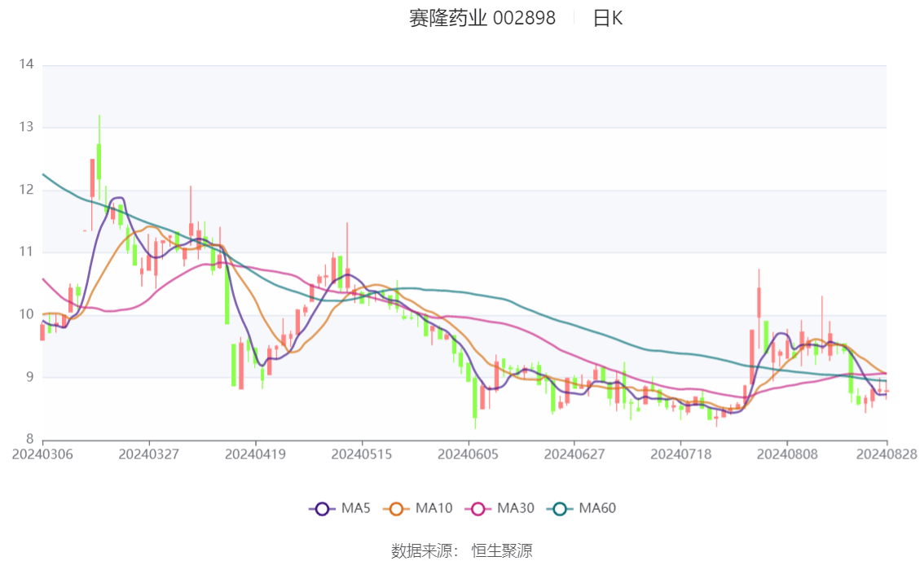Screen dimensions: 924x561
Task: Click the 20240828 date axis label
Action: [888, 454]
